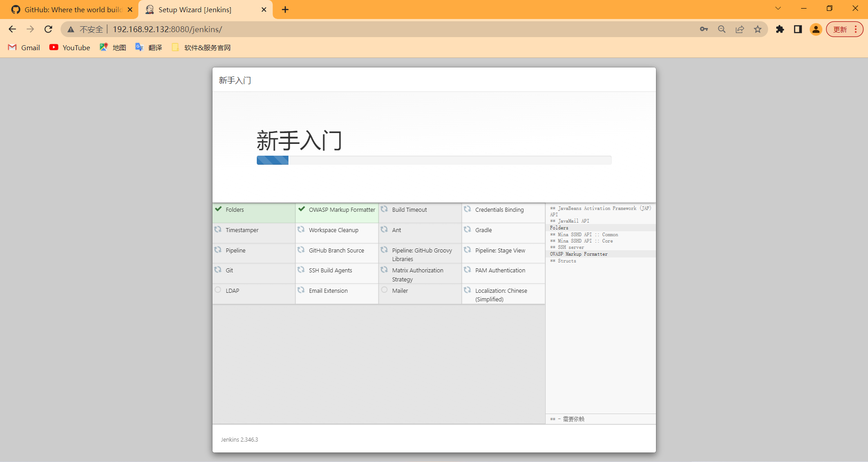This screenshot has height=462, width=868.
Task: Open the saved passwords key icon
Action: [704, 29]
